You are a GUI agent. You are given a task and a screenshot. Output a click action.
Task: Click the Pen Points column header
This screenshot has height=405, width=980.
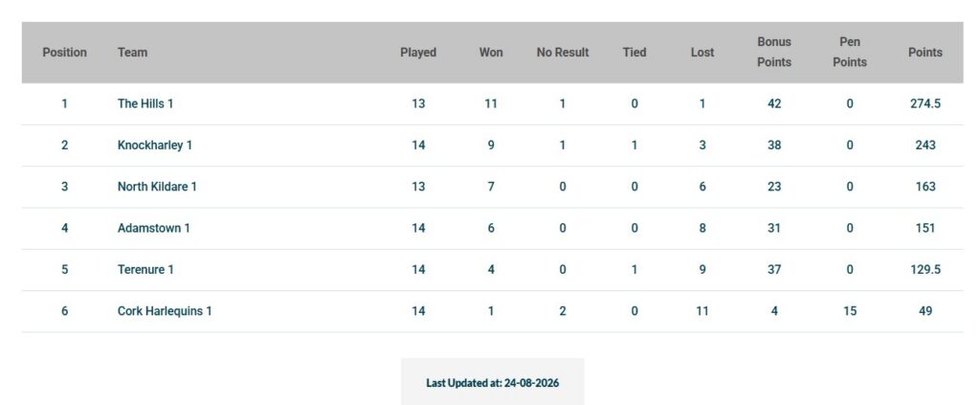coord(850,52)
